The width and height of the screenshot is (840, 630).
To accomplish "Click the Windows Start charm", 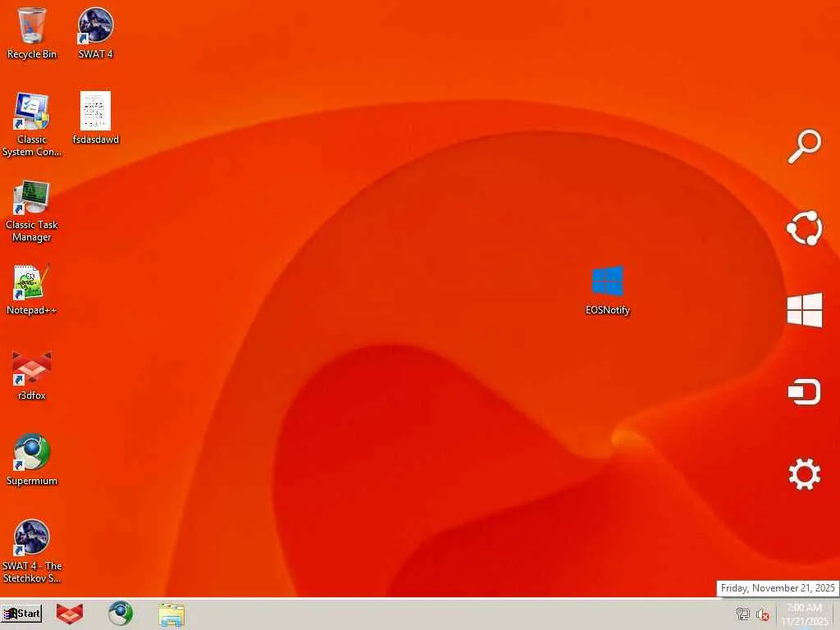I will click(805, 309).
